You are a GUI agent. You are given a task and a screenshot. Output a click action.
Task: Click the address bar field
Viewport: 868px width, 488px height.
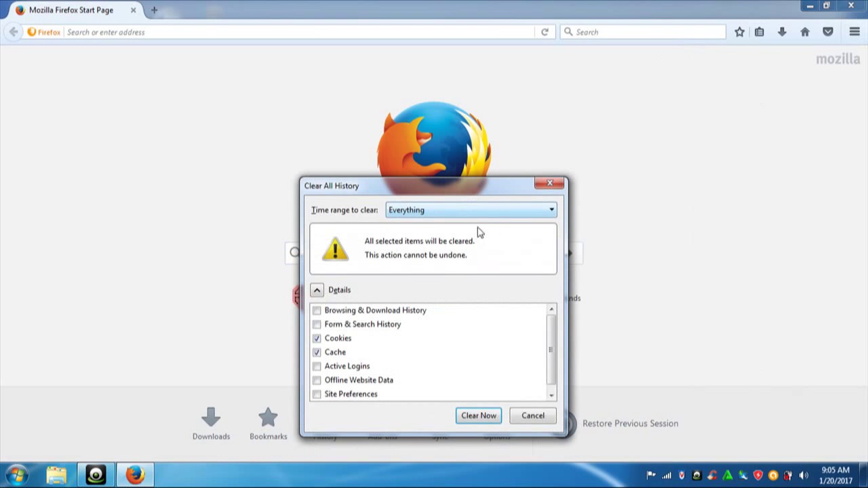[298, 32]
